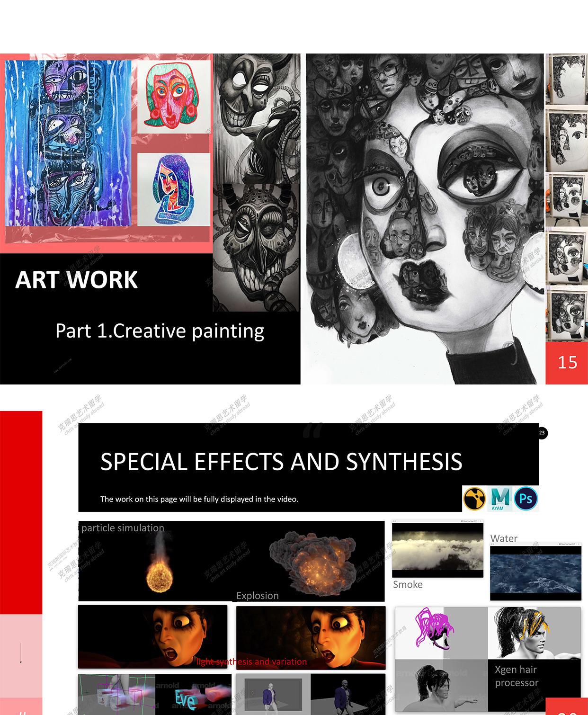The image size is (588, 715).
Task: Click the ART WORK title text
Action: click(76, 279)
